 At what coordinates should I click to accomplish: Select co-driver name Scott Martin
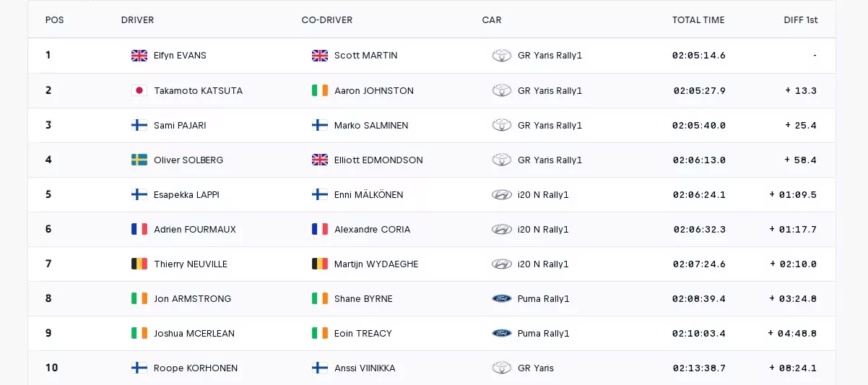[365, 56]
